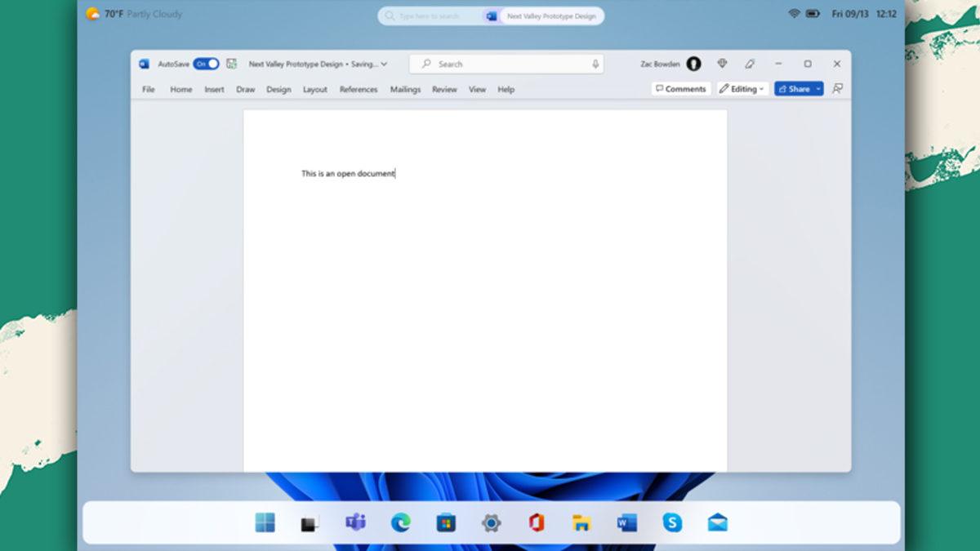980x551 pixels.
Task: Click the pen icon in title bar
Action: point(750,64)
